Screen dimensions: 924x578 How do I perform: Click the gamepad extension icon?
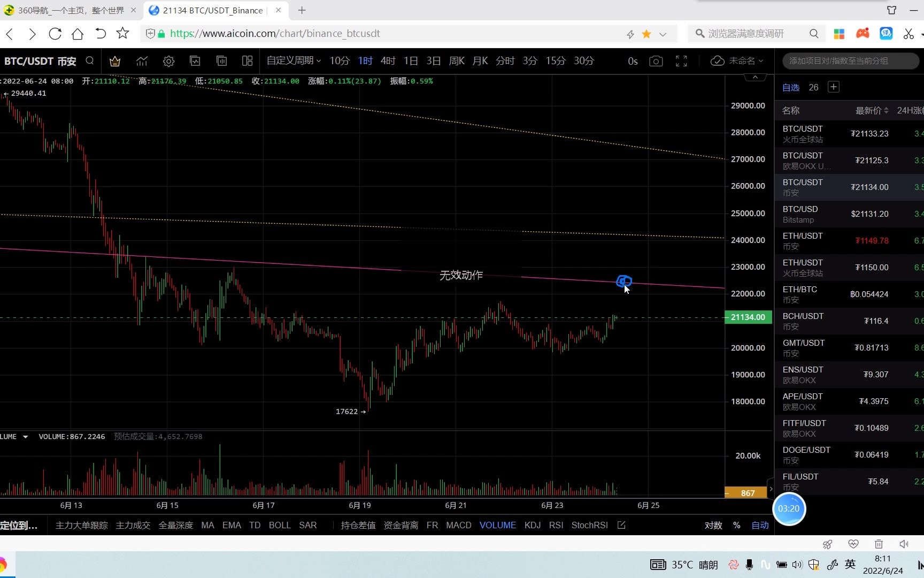point(863,34)
